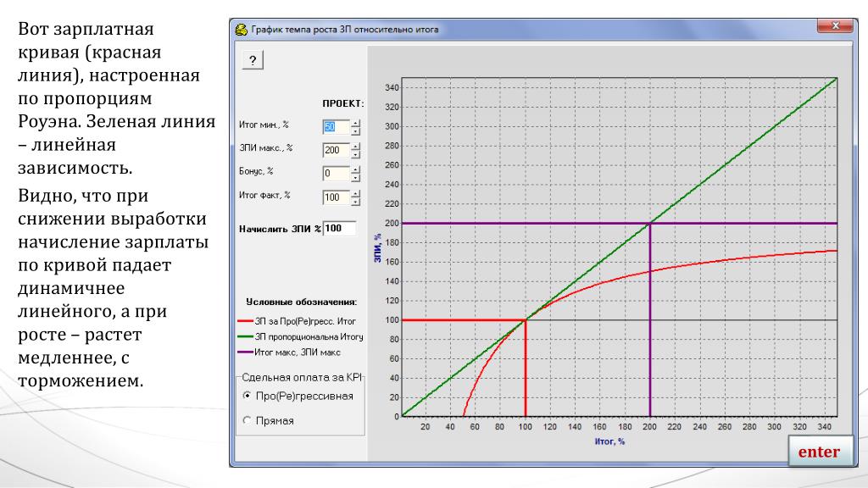The height and width of the screenshot is (488, 868).
Task: Close the график темпа роста window
Action: 837,27
